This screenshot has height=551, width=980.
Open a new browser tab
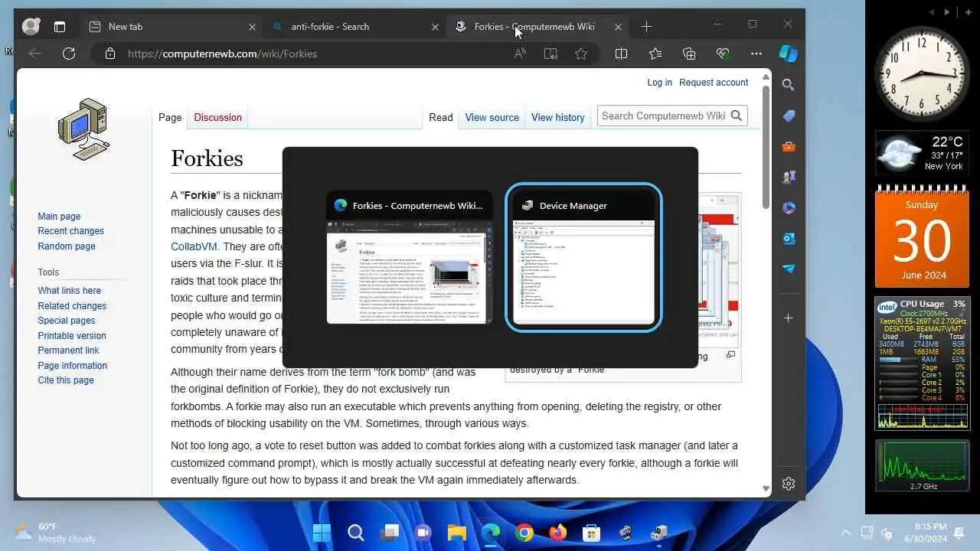click(646, 27)
